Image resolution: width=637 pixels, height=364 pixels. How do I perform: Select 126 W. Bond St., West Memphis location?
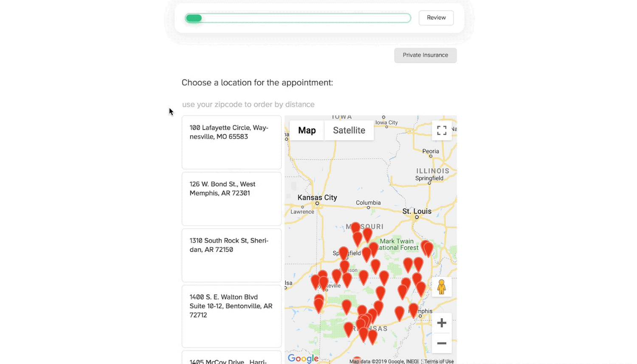point(231,199)
